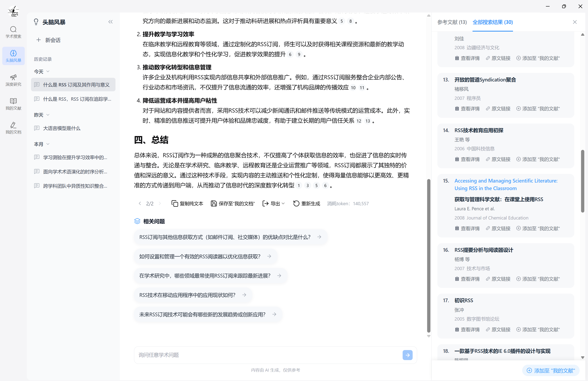Viewport: 588px width, 381px height.
Task: Collapse the 昨天 history group
Action: tap(48, 115)
